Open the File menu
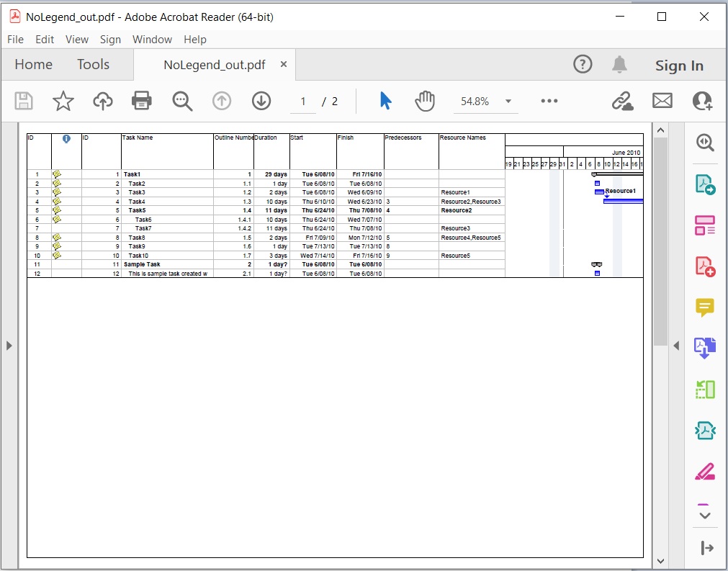 pyautogui.click(x=14, y=40)
